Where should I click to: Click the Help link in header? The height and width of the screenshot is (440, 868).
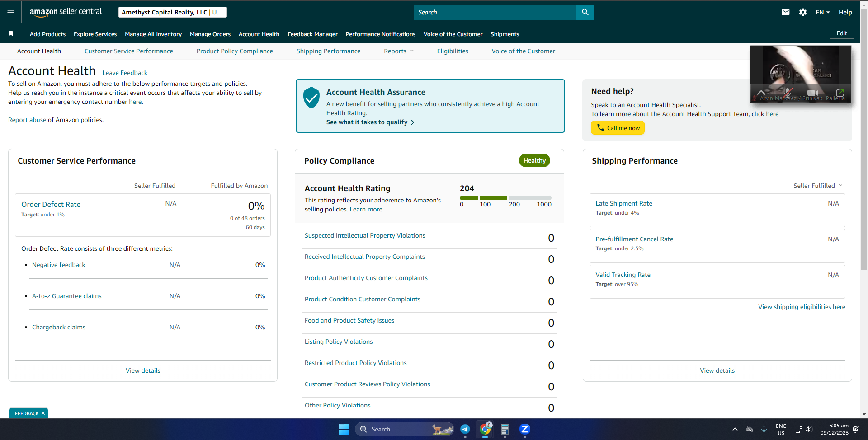coord(845,12)
